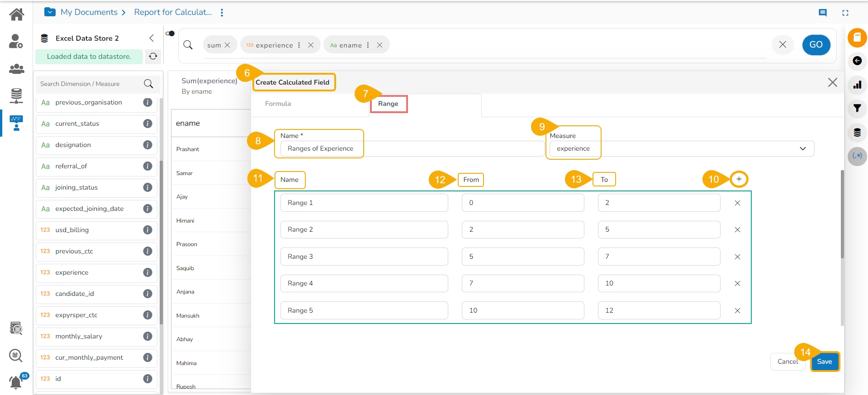Toggle fullscreen view mode
This screenshot has width=868, height=395.
point(845,13)
